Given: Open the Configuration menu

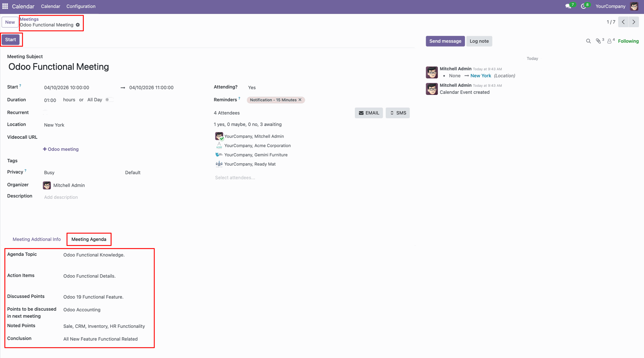Looking at the screenshot, I should tap(81, 6).
